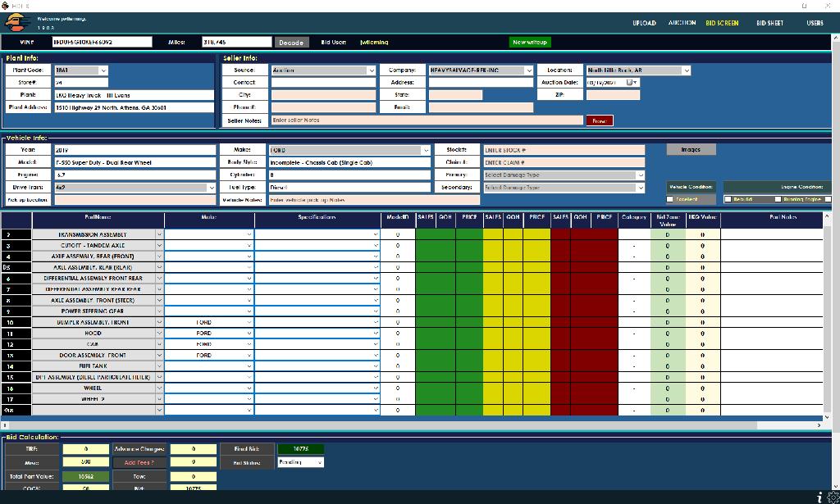Image resolution: width=840 pixels, height=504 pixels.
Task: Check the Excellent vehicle condition box
Action: [670, 199]
